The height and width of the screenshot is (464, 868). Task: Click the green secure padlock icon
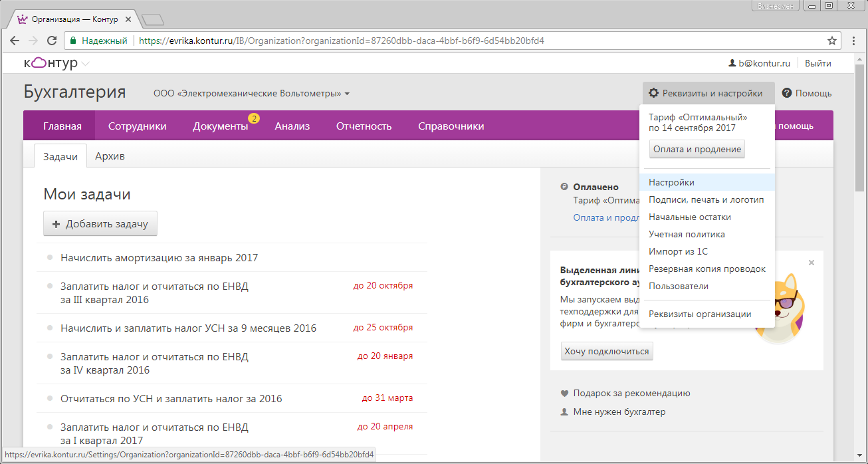pos(74,41)
